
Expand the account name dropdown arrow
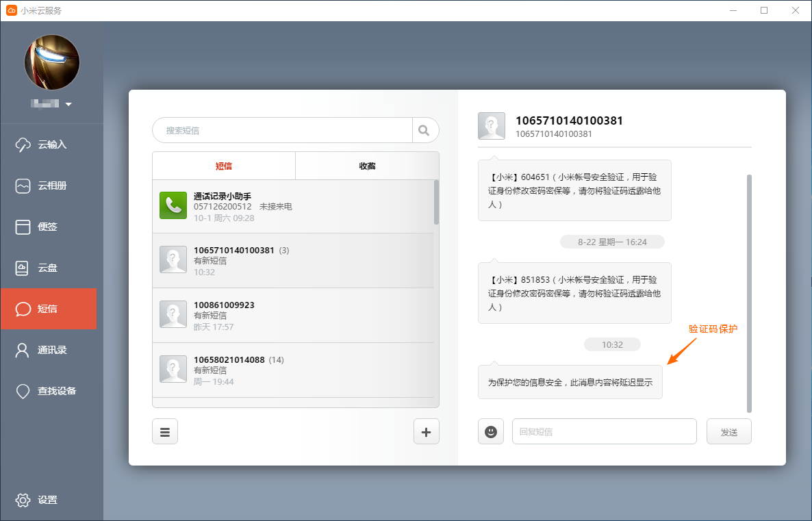[x=68, y=104]
